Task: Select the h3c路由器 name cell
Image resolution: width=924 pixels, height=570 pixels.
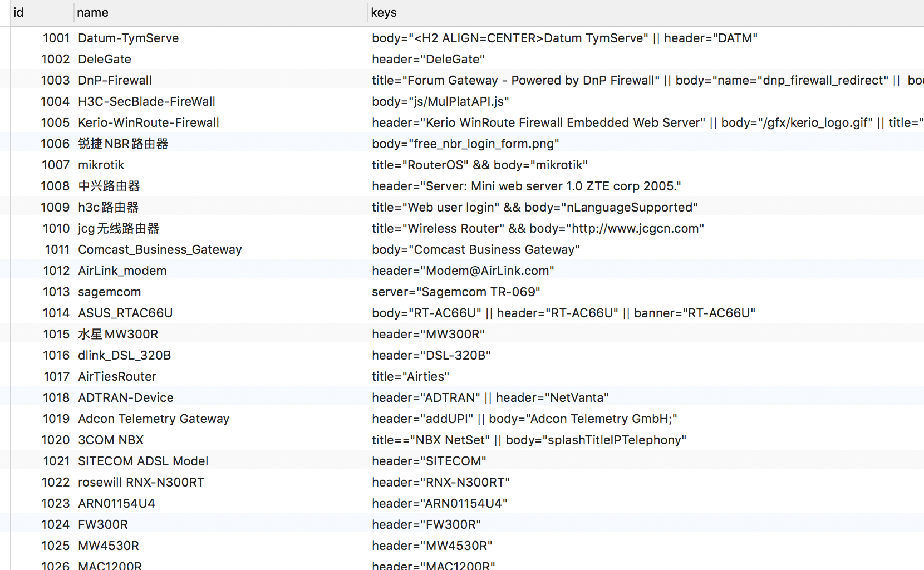Action: tap(221, 207)
